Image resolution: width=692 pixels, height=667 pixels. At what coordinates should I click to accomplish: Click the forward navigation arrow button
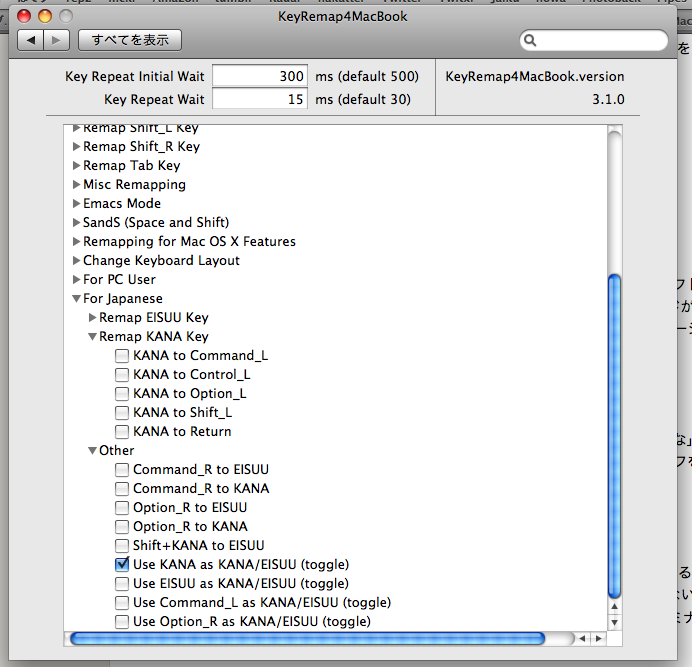pyautogui.click(x=57, y=40)
